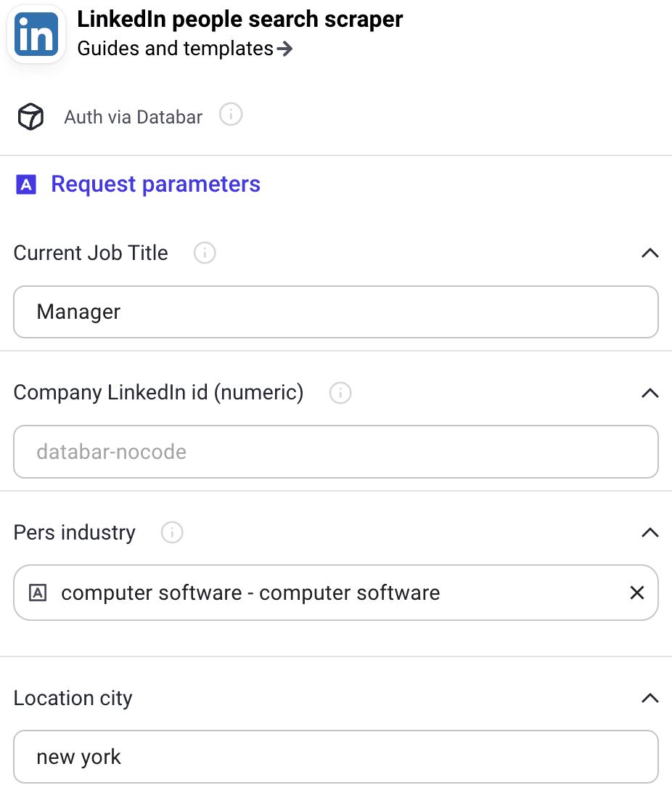Click the LinkedIn logo icon
The image size is (672, 793).
35,33
